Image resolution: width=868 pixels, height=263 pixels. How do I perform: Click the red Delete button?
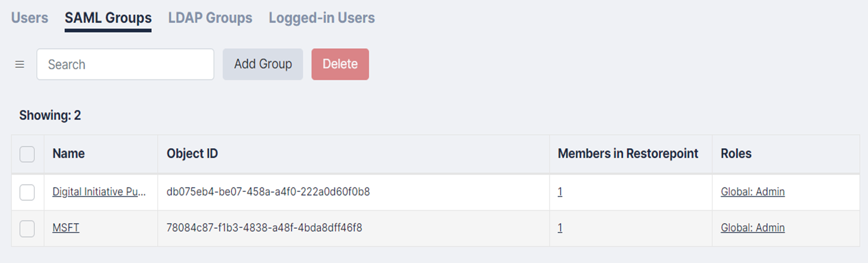click(x=340, y=64)
